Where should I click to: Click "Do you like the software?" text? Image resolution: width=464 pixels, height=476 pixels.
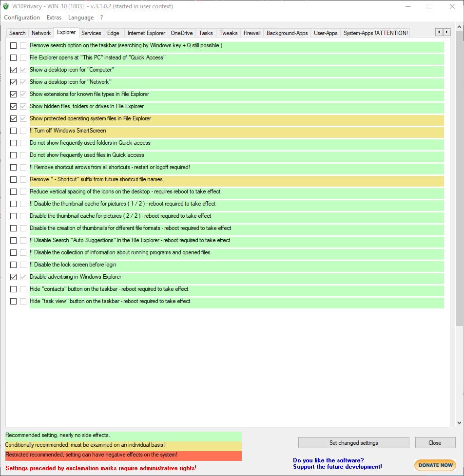tap(329, 460)
